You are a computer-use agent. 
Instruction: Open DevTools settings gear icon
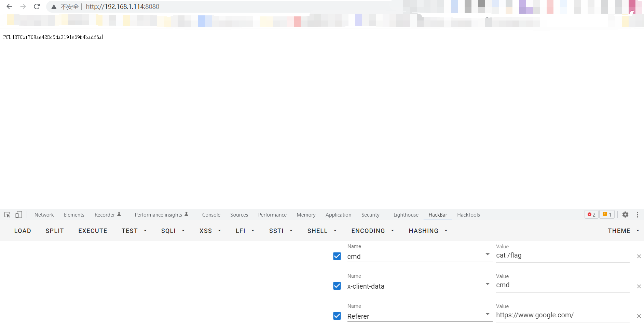(x=625, y=215)
